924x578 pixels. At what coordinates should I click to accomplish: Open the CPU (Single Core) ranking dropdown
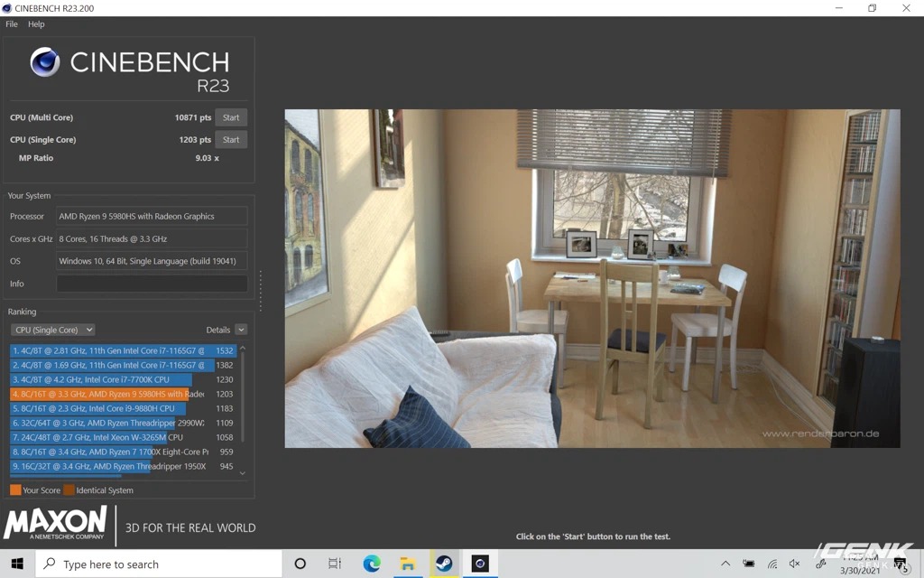(53, 330)
